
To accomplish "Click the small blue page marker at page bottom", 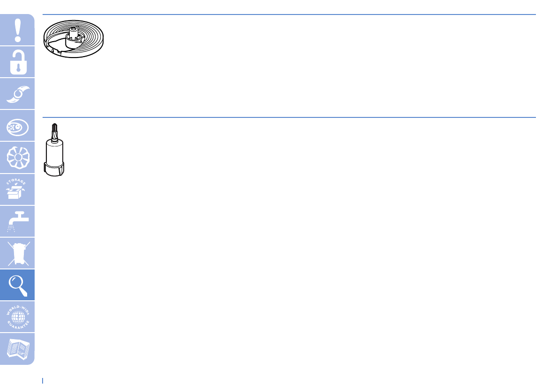I will (x=43, y=381).
